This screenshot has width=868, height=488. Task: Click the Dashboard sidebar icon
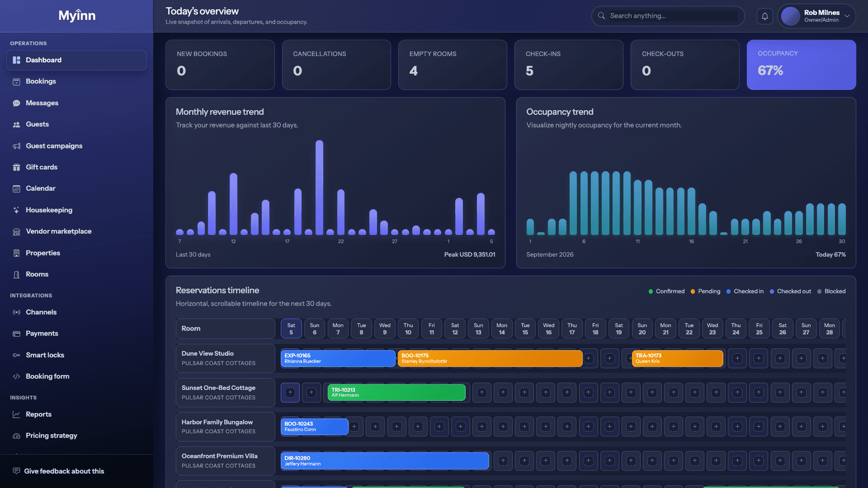[x=16, y=60]
